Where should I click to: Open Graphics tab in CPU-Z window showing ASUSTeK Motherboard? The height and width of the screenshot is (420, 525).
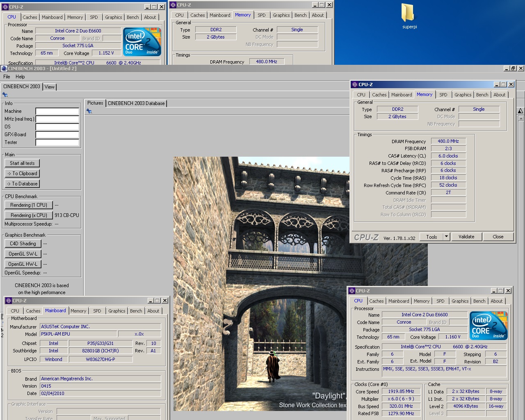pyautogui.click(x=117, y=311)
